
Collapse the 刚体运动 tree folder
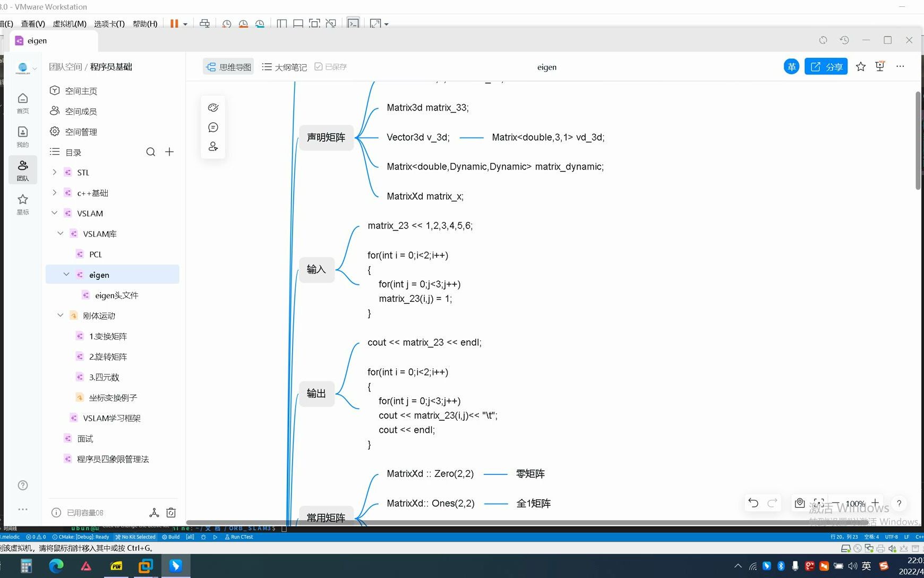[61, 315]
